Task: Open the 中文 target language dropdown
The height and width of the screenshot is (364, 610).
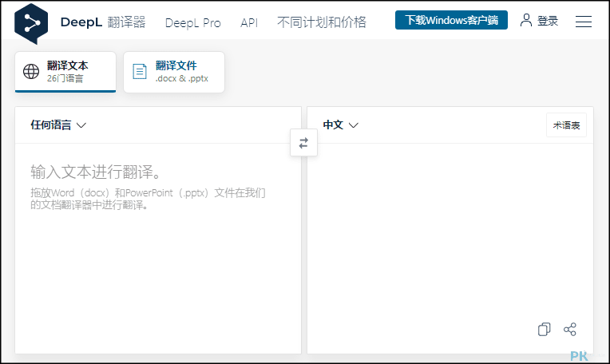Action: [340, 125]
